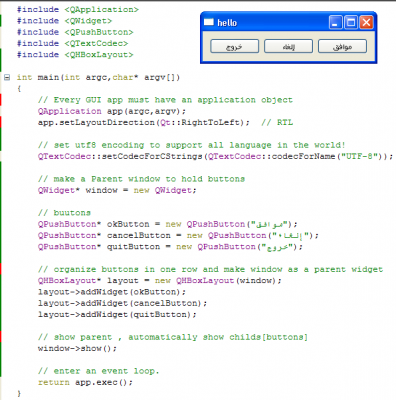Click the #include <QPushButton> line
The image size is (396, 400).
pos(75,32)
